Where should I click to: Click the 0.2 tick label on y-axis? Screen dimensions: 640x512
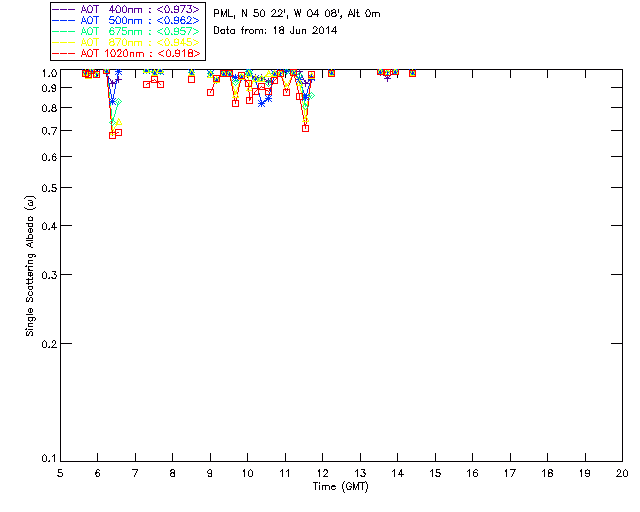(x=47, y=343)
